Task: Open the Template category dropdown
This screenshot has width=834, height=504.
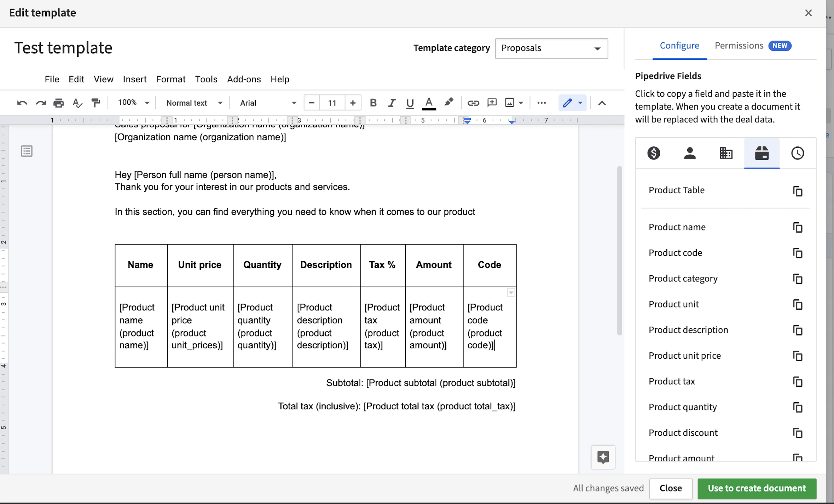Action: click(x=551, y=48)
